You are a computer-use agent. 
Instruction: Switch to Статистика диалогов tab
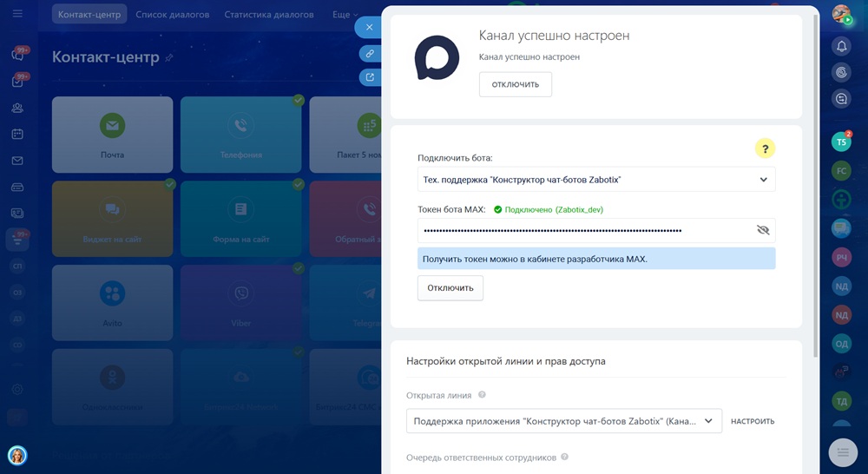[269, 15]
